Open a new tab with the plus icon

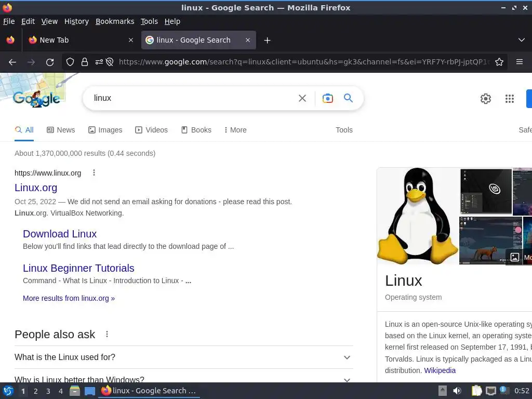tap(268, 41)
